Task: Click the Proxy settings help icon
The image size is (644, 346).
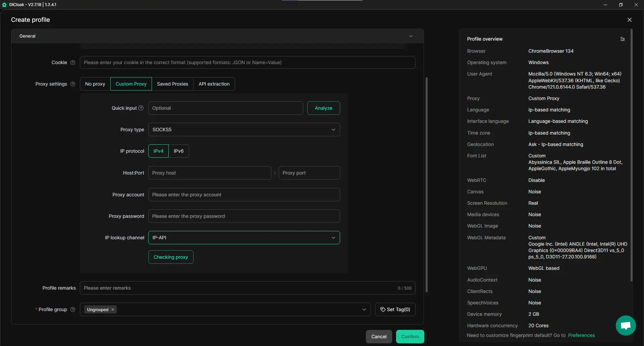Action: 73,84
